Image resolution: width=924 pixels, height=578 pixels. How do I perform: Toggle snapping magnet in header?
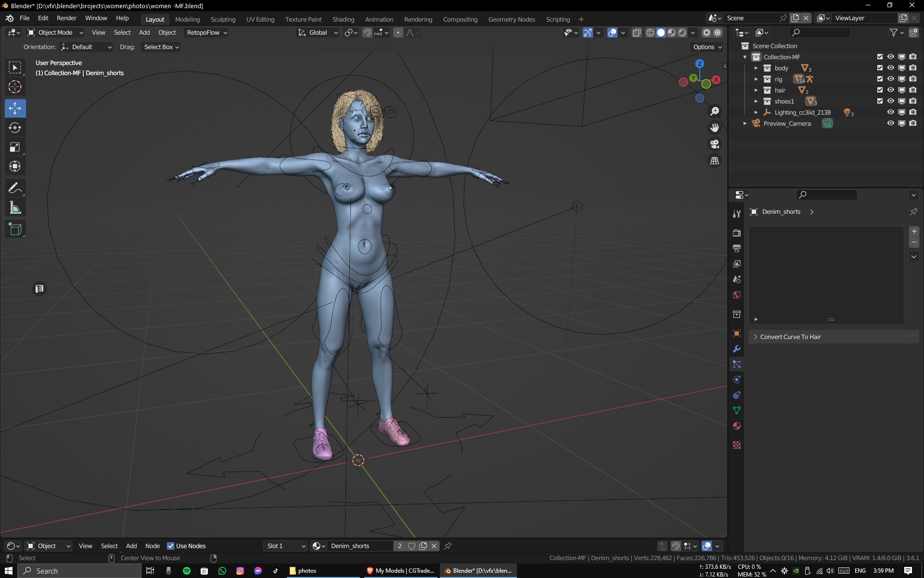tap(367, 33)
